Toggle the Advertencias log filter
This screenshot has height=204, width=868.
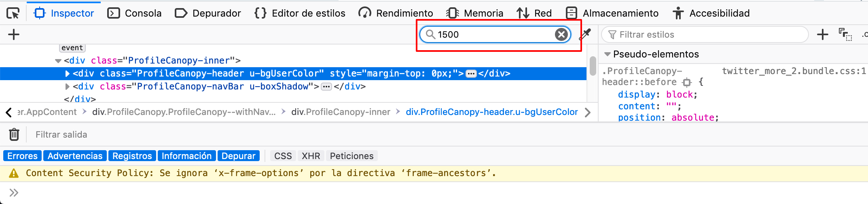(x=75, y=156)
